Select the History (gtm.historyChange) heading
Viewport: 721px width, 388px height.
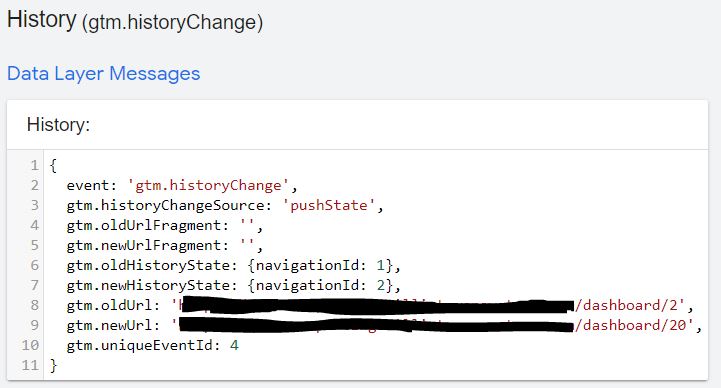pyautogui.click(x=135, y=21)
